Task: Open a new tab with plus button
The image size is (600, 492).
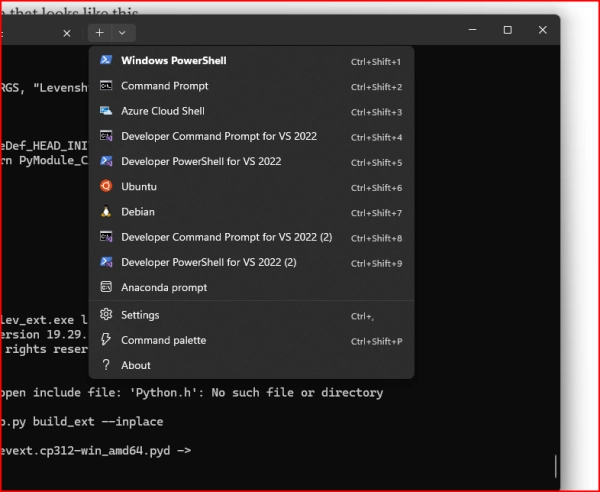Action: coord(99,33)
